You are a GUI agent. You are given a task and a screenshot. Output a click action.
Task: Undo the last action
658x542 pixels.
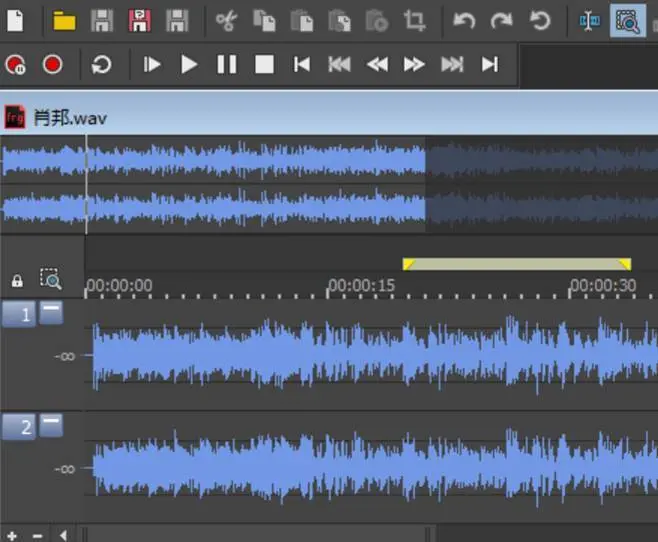464,21
